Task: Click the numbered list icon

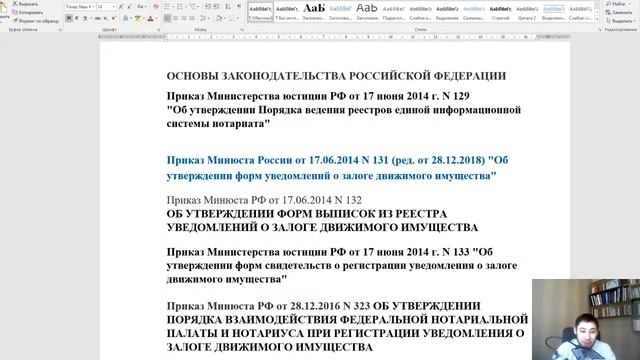Action: pyautogui.click(x=180, y=7)
